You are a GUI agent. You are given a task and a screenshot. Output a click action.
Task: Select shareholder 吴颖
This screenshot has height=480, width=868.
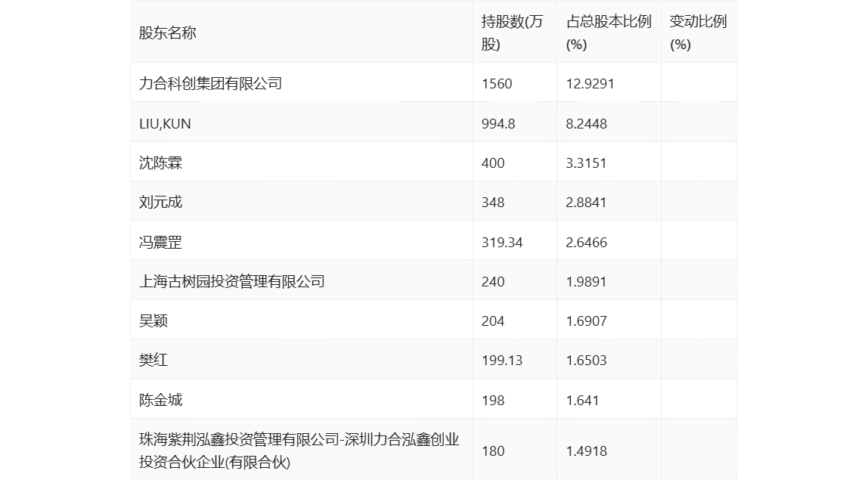tap(153, 321)
